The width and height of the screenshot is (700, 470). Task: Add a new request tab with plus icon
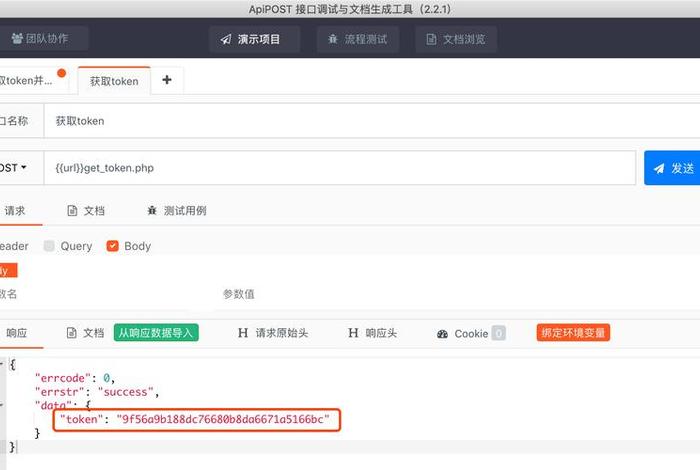click(x=166, y=81)
